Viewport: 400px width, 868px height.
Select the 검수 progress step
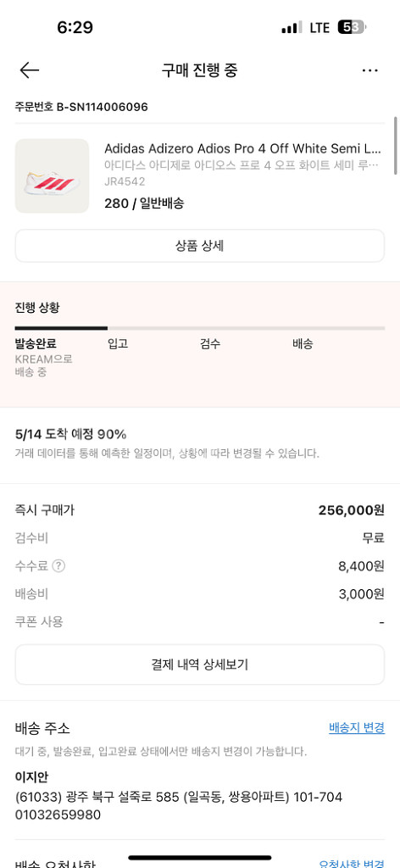point(210,344)
